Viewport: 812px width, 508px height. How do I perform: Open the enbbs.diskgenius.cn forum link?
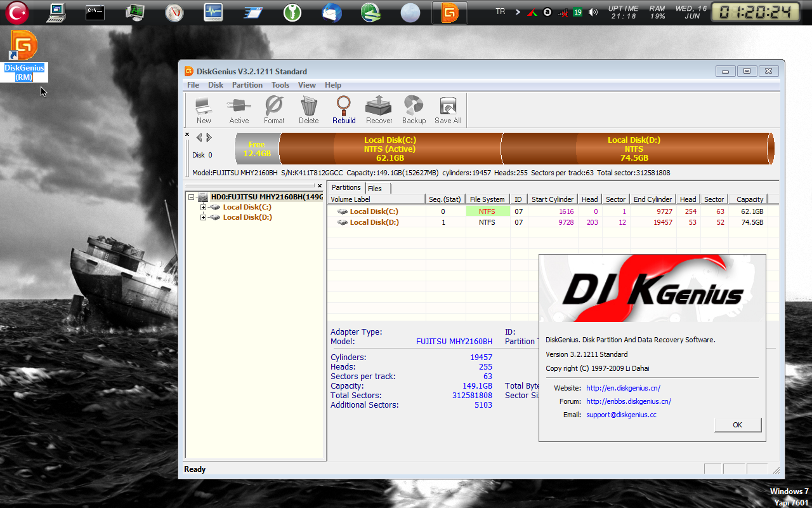coord(629,401)
